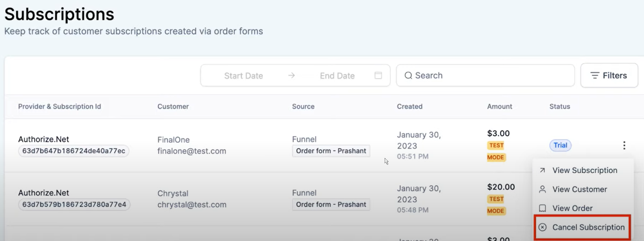
Task: Click the filter lines icon
Action: point(594,75)
